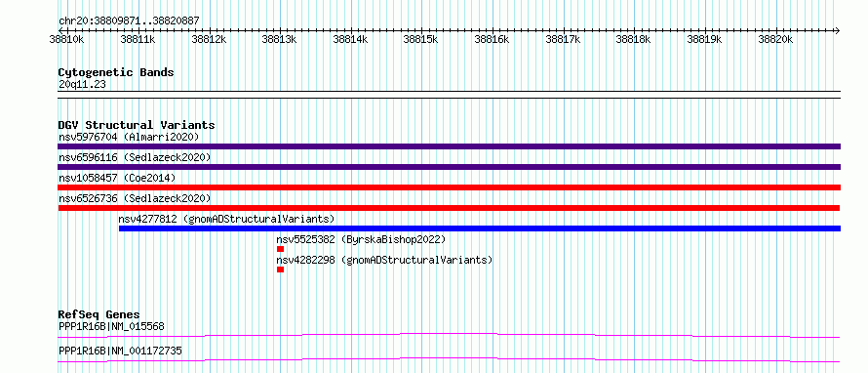Click the blue nsv4277812 gnomAD variant bar
The image size is (868, 373).
(x=480, y=228)
